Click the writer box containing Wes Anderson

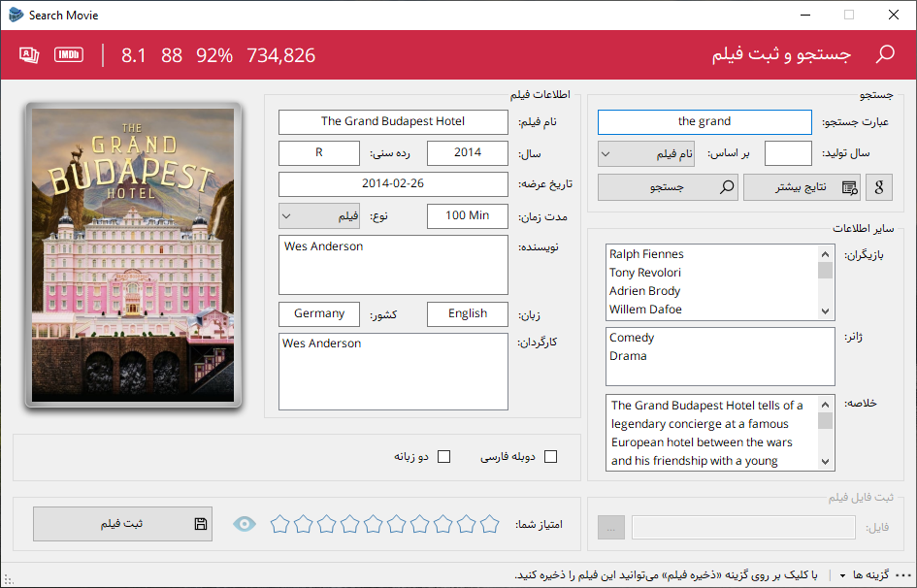393,265
